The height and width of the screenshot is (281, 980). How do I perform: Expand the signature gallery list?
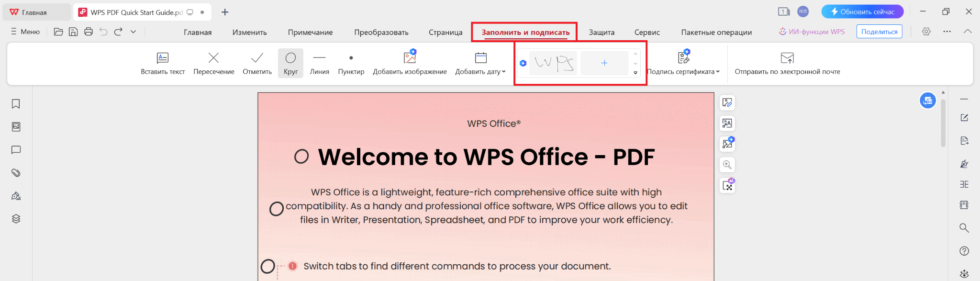(x=635, y=73)
